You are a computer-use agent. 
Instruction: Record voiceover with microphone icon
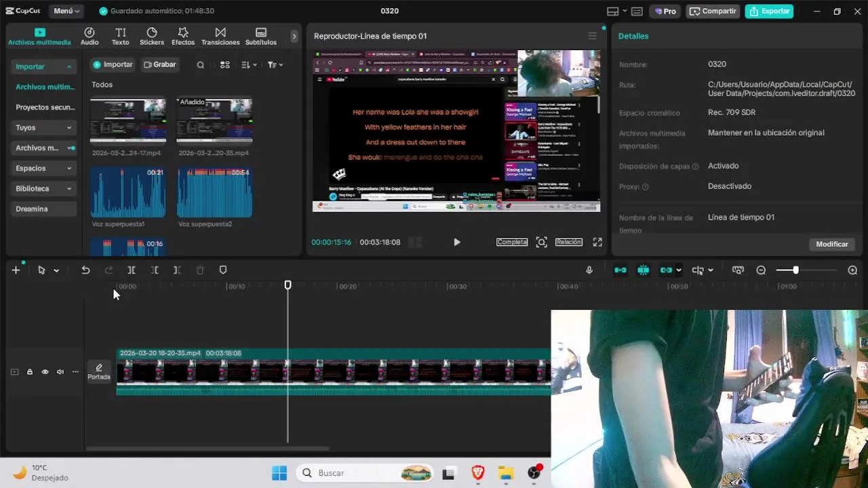tap(589, 270)
